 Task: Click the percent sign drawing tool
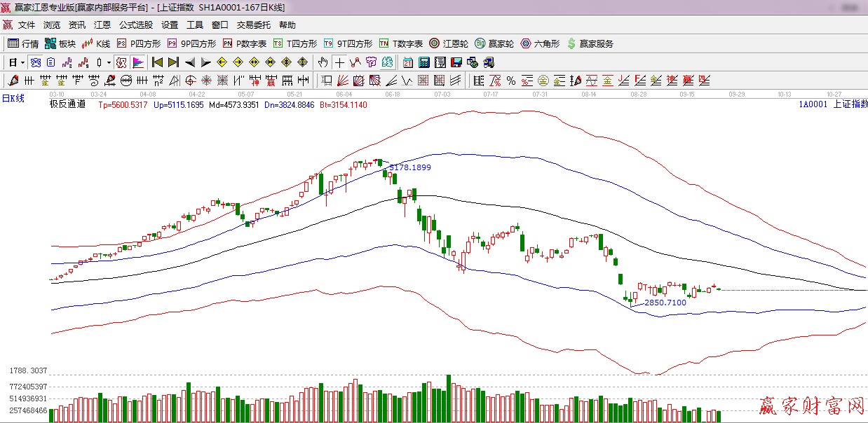pyautogui.click(x=511, y=81)
